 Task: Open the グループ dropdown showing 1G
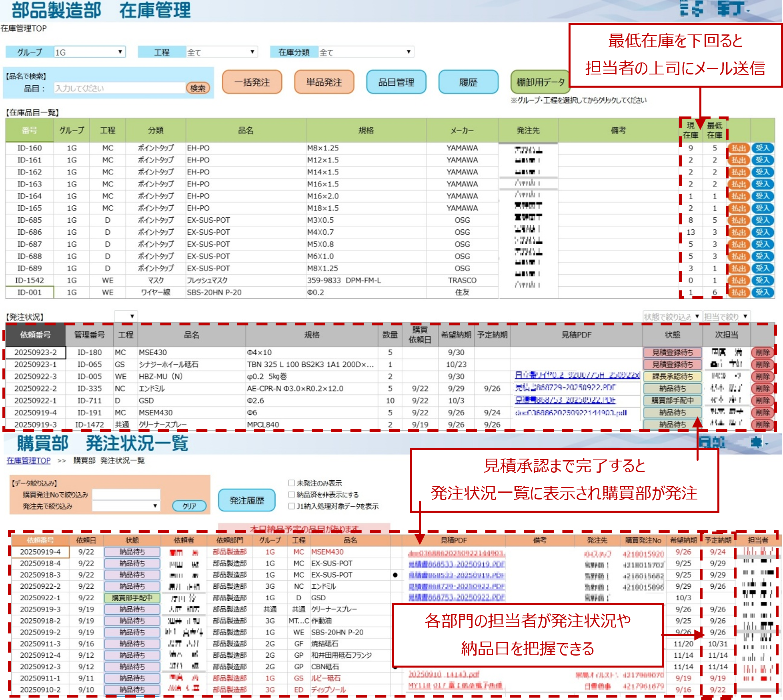90,52
